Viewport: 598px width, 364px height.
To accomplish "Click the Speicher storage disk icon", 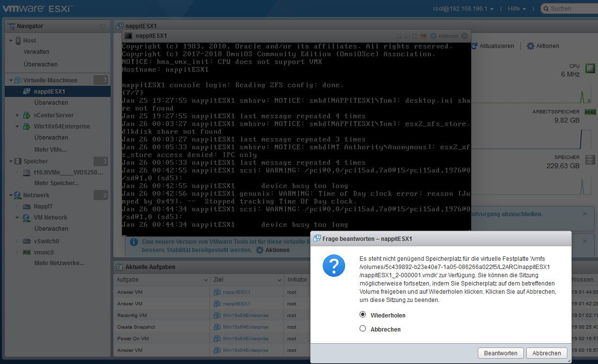I will point(590,159).
